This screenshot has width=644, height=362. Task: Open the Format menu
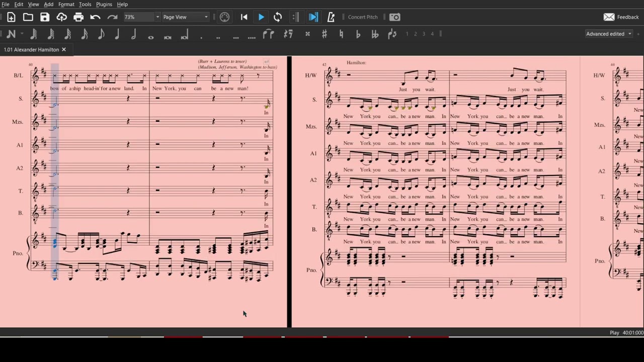point(66,5)
